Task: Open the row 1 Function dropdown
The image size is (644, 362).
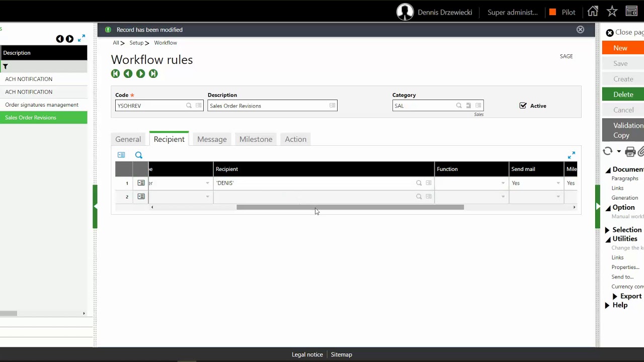Action: pyautogui.click(x=503, y=183)
